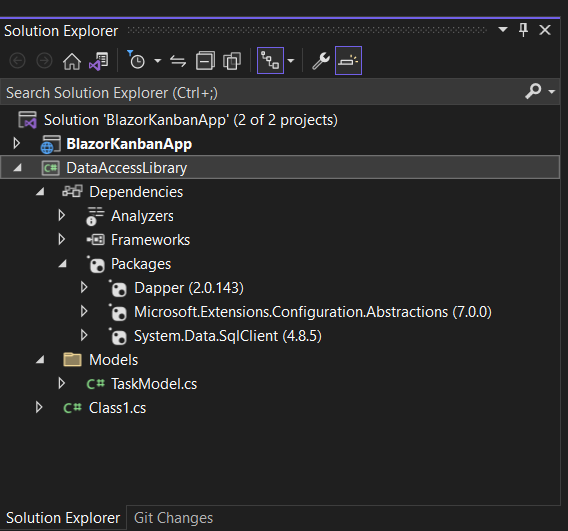The width and height of the screenshot is (568, 531).
Task: Switch to Solution Explorer tab
Action: (x=63, y=518)
